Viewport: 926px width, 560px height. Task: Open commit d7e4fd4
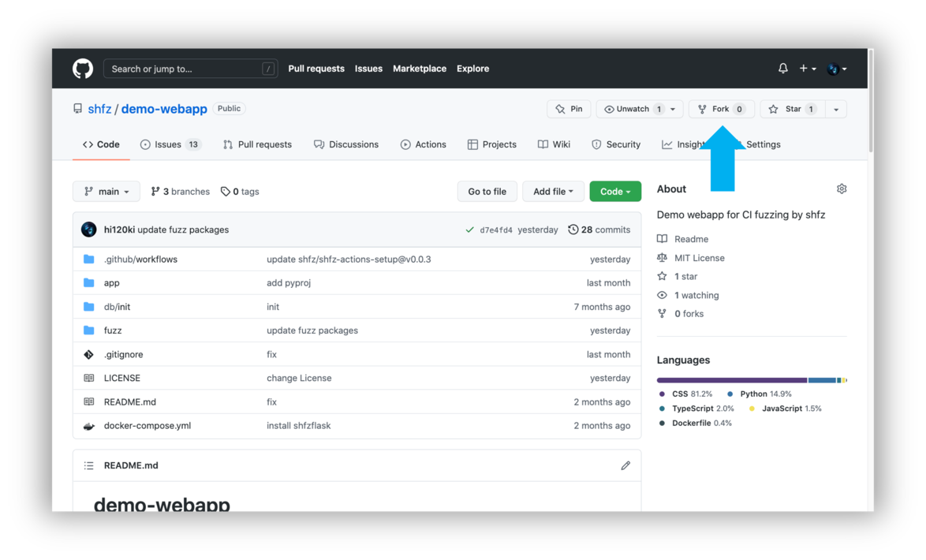click(496, 230)
